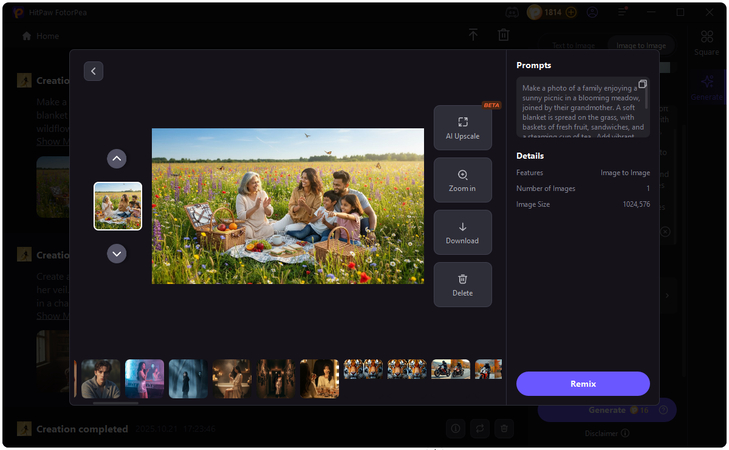This screenshot has width=729, height=450.
Task: Click the info icon in the bottom creation row
Action: tap(456, 429)
